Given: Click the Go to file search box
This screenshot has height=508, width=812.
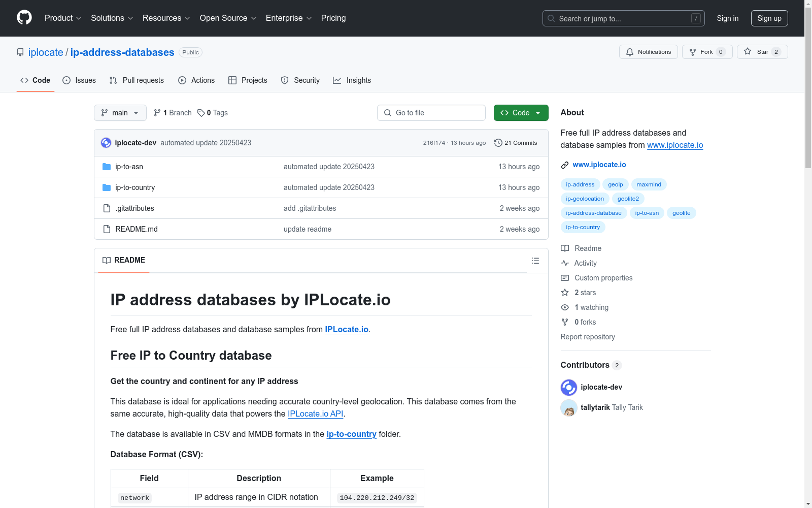Looking at the screenshot, I should [431, 113].
